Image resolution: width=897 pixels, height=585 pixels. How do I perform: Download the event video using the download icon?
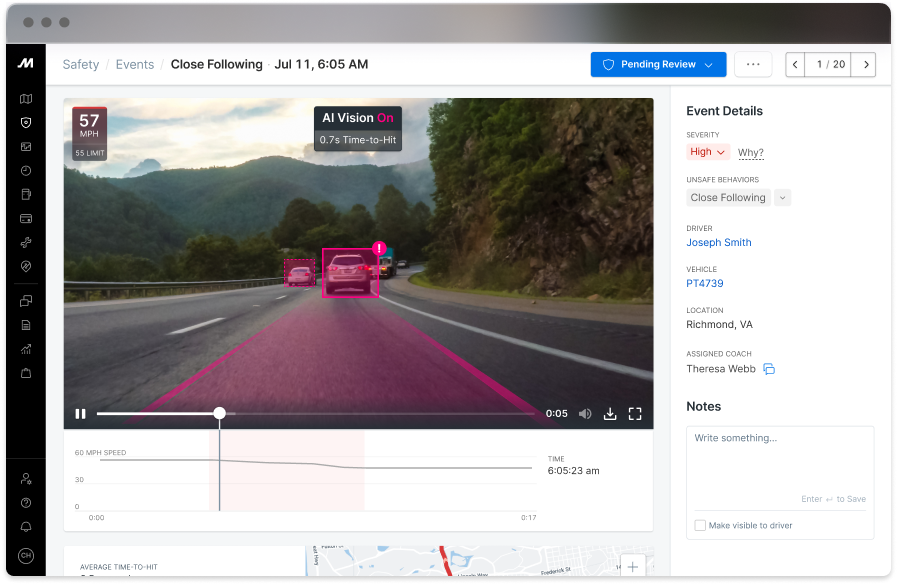[610, 413]
